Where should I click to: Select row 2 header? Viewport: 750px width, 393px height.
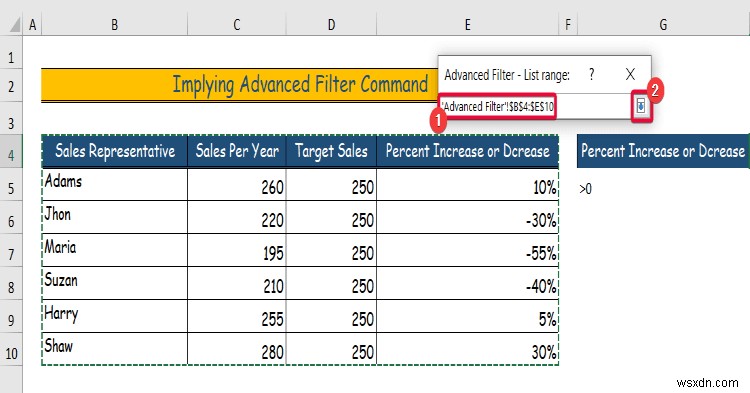[x=11, y=86]
